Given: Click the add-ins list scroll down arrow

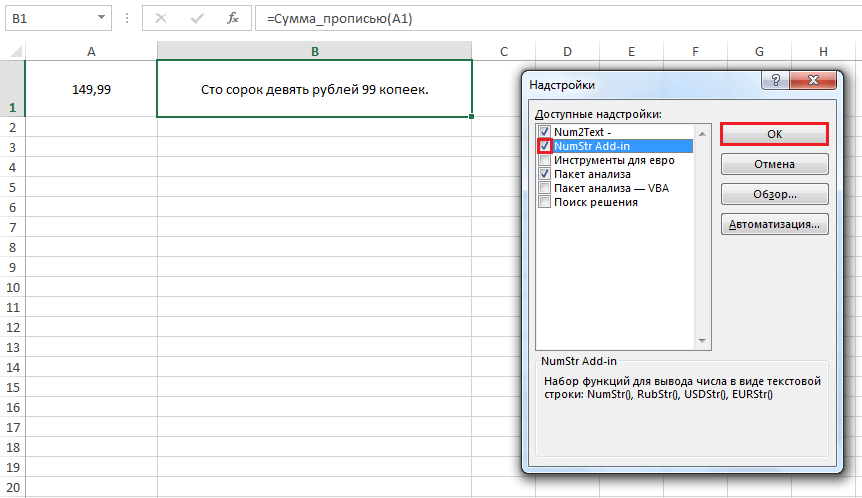Looking at the screenshot, I should pyautogui.click(x=703, y=340).
